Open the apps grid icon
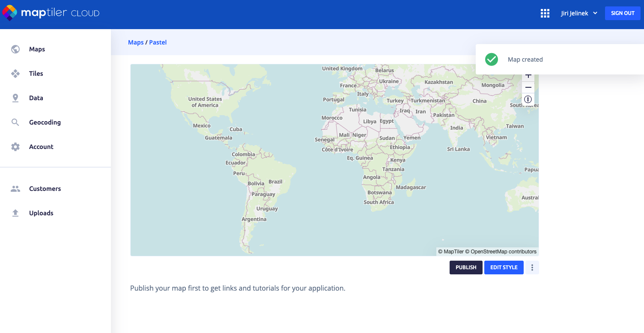This screenshot has width=644, height=333. tap(545, 13)
